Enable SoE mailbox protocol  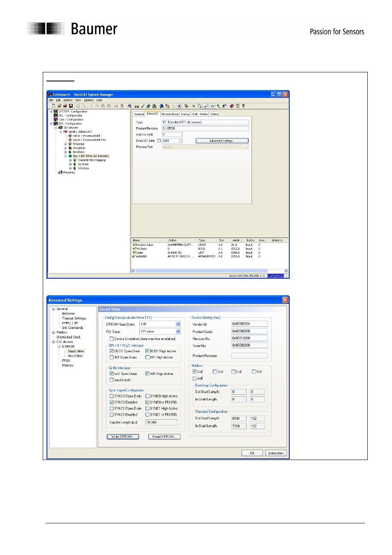[214, 372]
